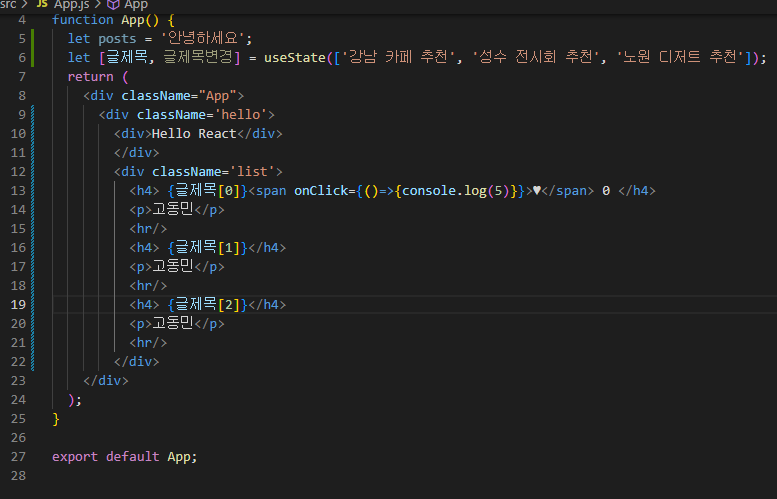777x499 pixels.
Task: Click line number 13 in the gutter
Action: click(x=18, y=191)
